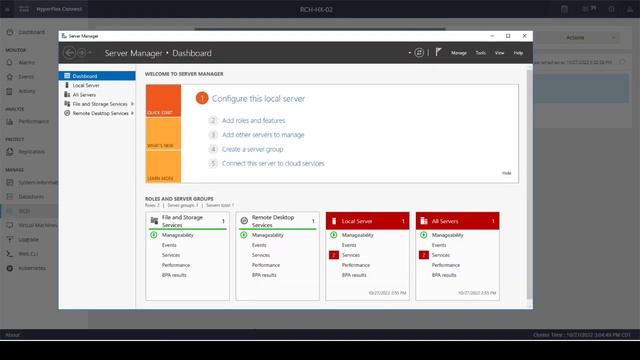This screenshot has width=640, height=360.
Task: Expand Remote Desktop Services chevron
Action: tap(132, 113)
